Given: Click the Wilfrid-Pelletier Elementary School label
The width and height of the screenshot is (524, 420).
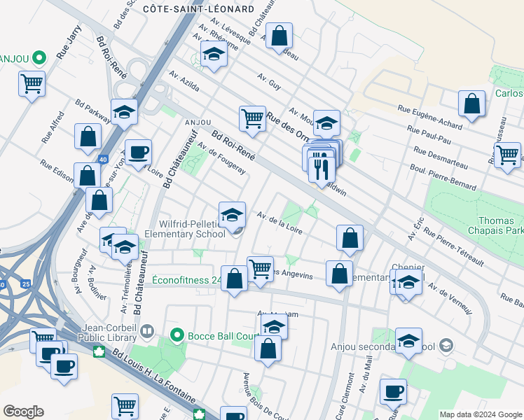Looking at the screenshot, I should click(x=185, y=229).
